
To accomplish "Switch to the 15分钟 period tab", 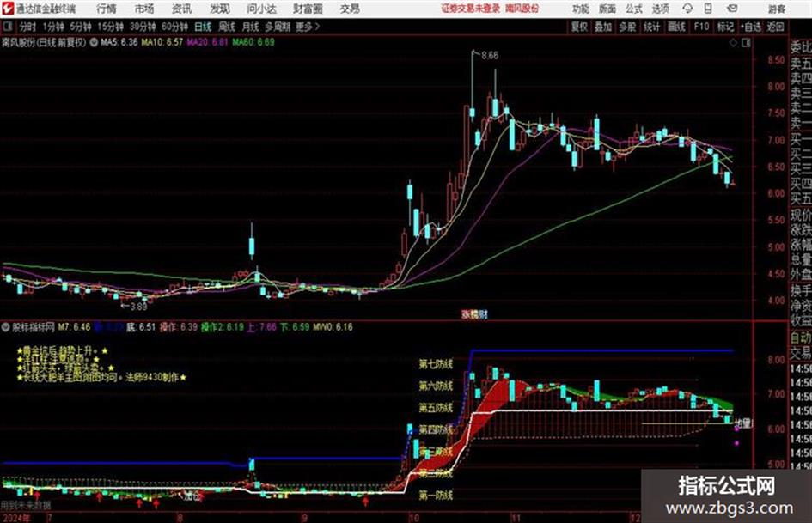I will click(x=111, y=27).
